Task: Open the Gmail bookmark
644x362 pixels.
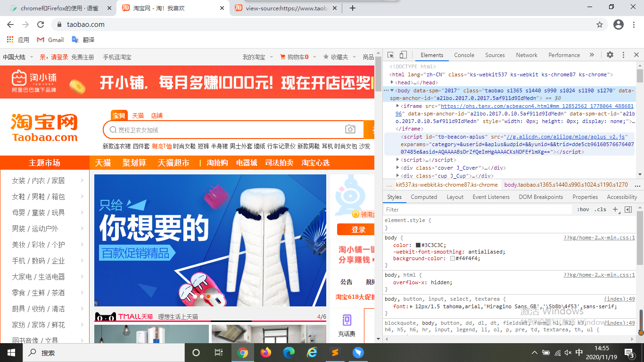Action: (x=50, y=40)
